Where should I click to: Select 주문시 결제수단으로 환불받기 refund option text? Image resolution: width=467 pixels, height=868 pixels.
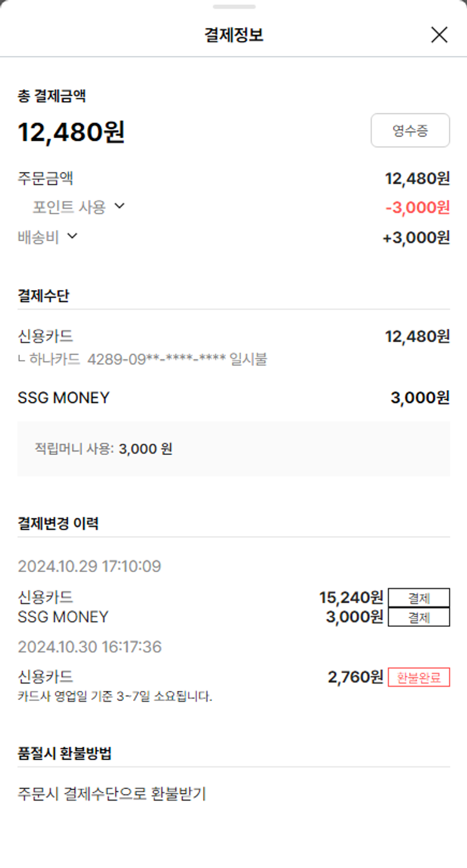[112, 794]
